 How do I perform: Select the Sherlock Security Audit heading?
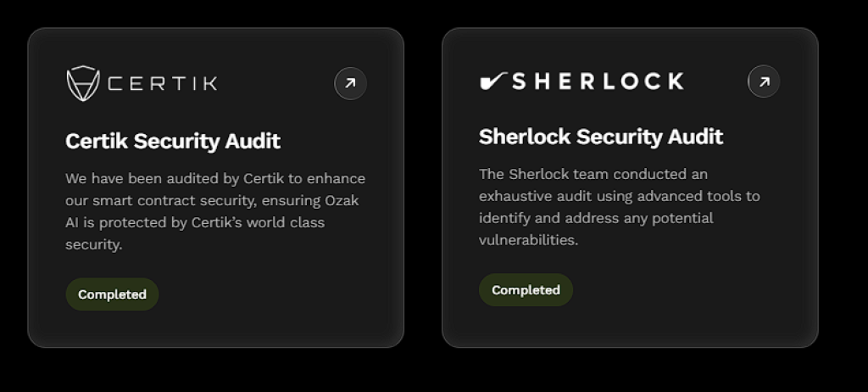pos(600,137)
